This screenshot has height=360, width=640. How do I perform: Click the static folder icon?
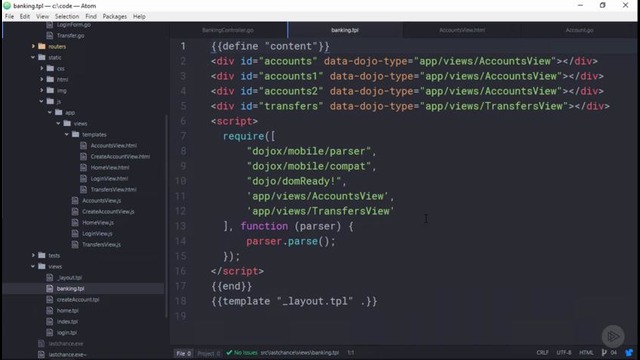[42, 57]
